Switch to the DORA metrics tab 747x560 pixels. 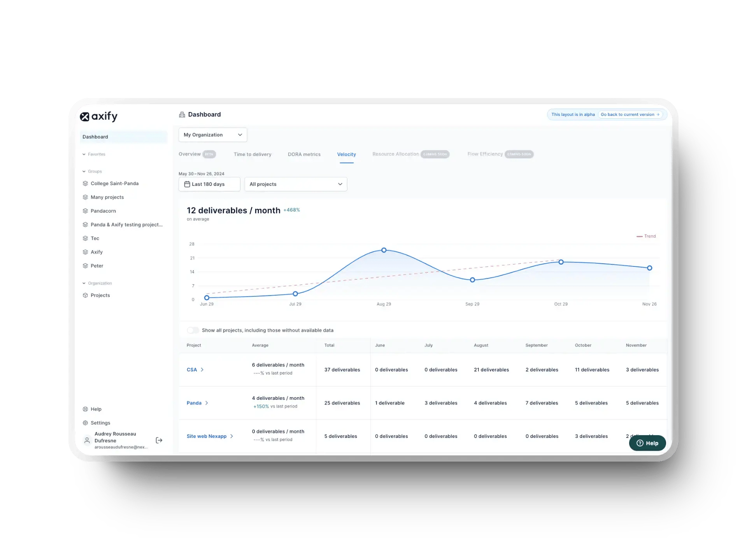click(304, 154)
